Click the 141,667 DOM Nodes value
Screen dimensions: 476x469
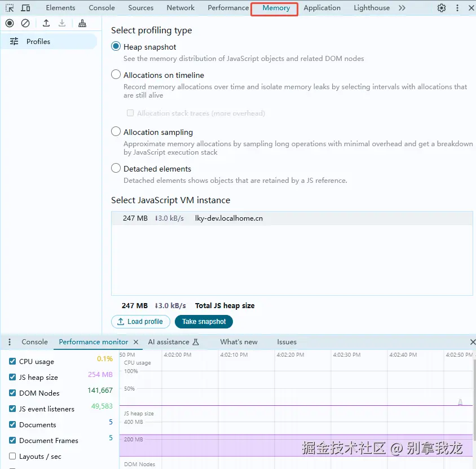(100, 391)
